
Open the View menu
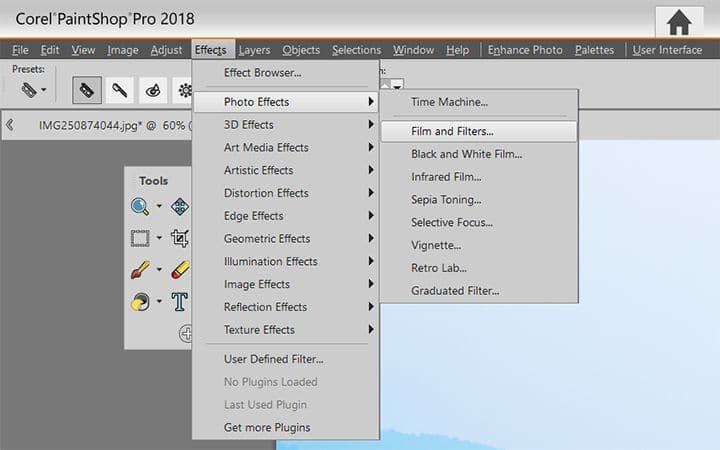pyautogui.click(x=83, y=50)
